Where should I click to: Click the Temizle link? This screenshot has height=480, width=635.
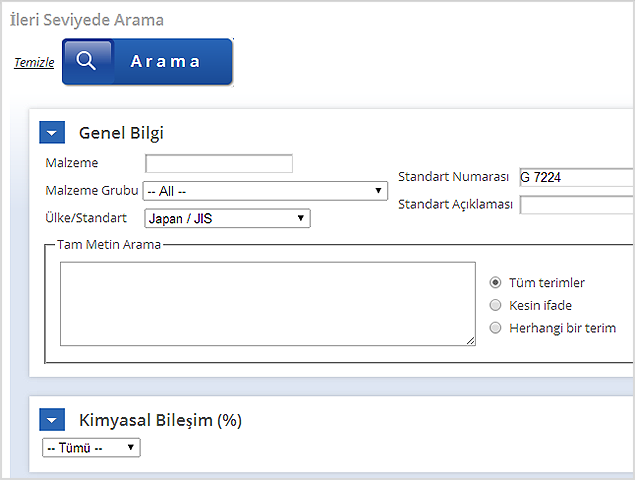34,62
